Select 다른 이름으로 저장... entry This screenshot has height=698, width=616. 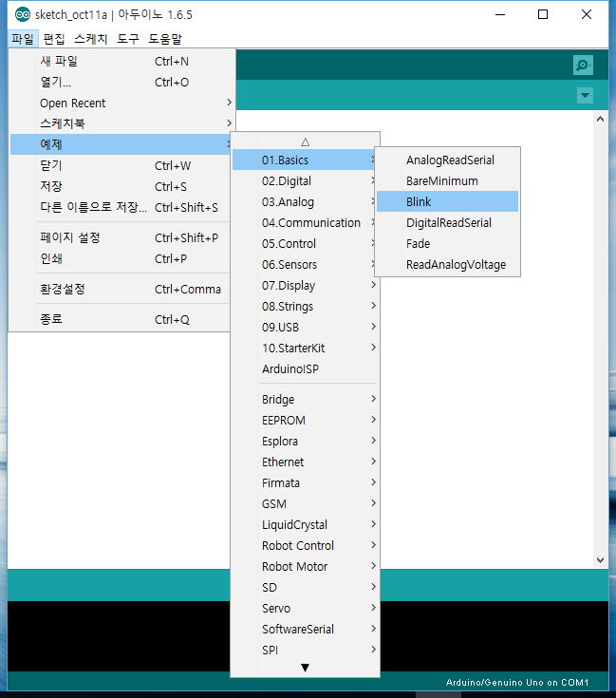tap(121, 207)
